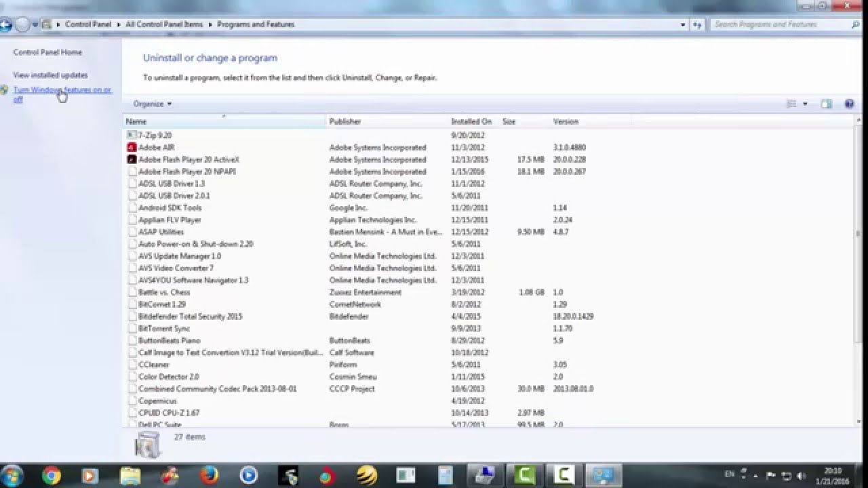The height and width of the screenshot is (488, 868).
Task: Open the Windows Start button
Action: (12, 476)
